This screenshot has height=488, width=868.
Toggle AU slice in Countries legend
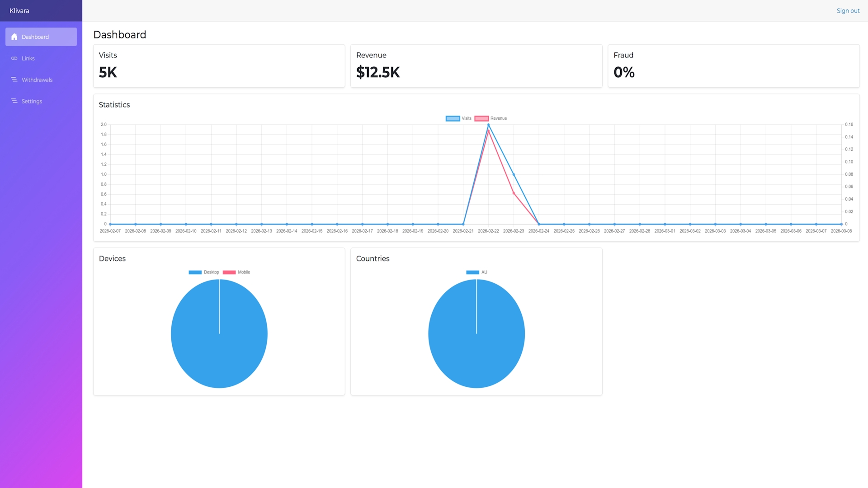point(484,272)
